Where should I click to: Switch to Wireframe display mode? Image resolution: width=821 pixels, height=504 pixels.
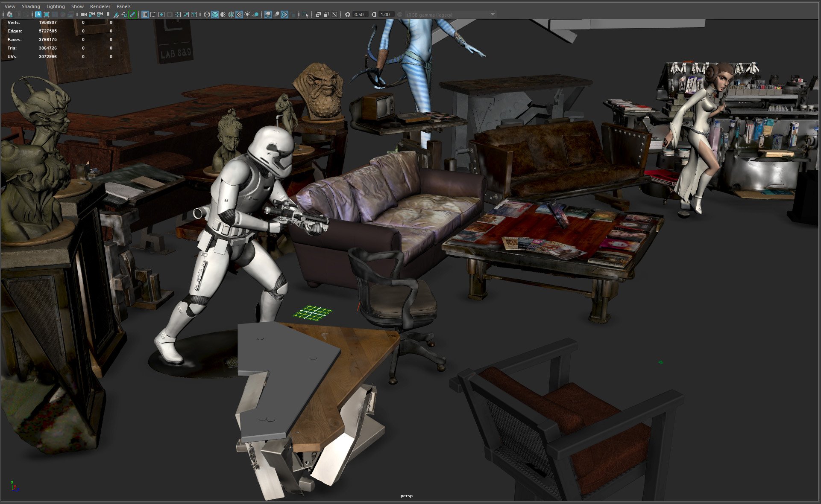pos(207,15)
